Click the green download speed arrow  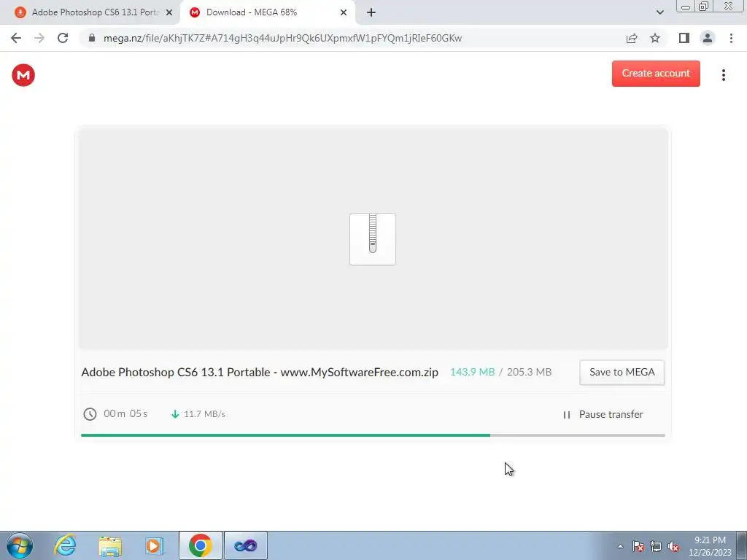pos(175,414)
